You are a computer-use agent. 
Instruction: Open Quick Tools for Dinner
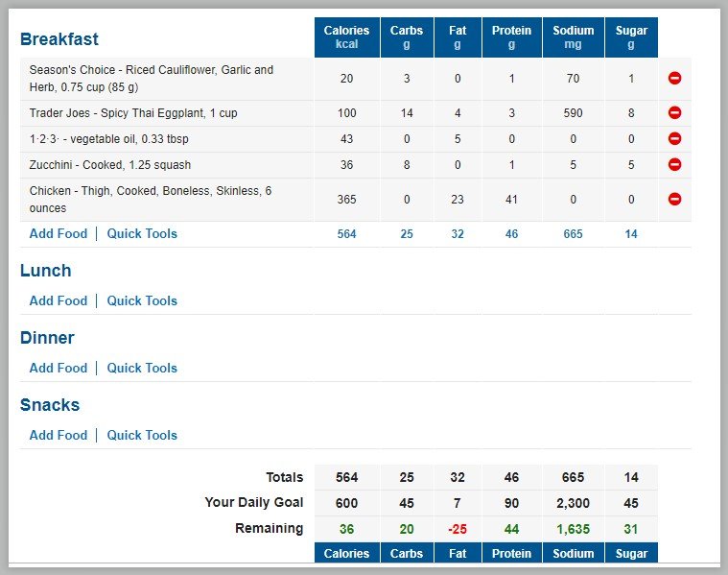click(142, 368)
